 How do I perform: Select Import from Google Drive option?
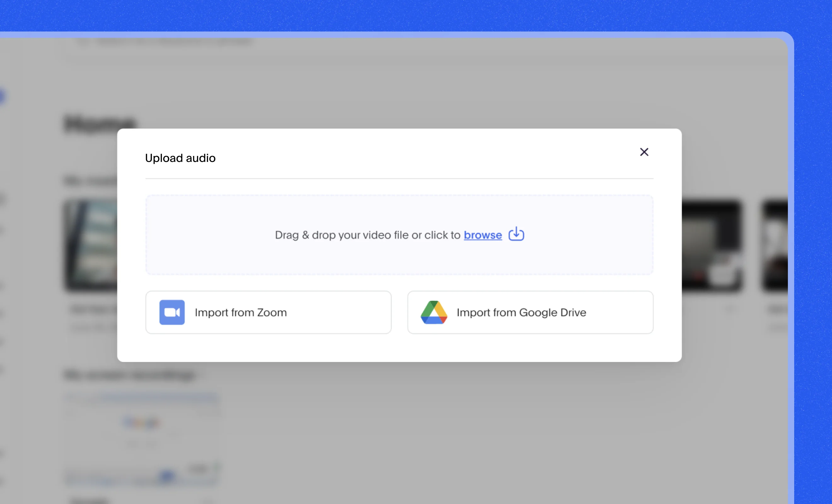click(530, 312)
